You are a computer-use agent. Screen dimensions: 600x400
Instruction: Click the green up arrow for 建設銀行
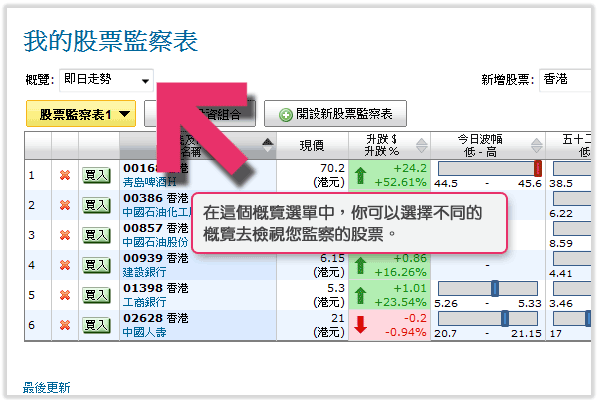pyautogui.click(x=360, y=265)
